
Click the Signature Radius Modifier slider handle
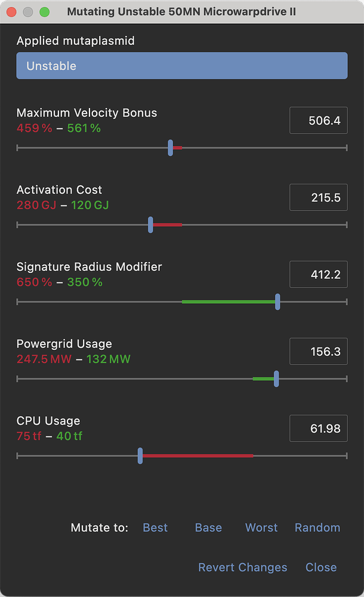pyautogui.click(x=277, y=302)
